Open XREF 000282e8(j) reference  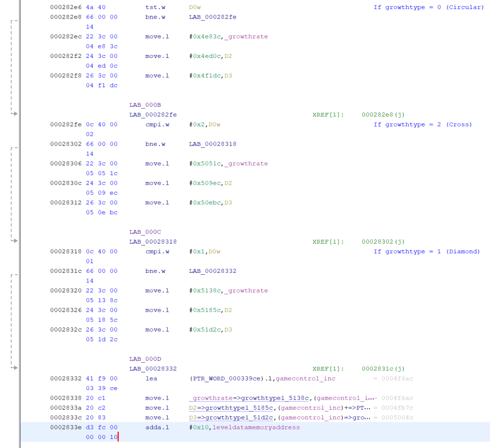[x=383, y=114]
